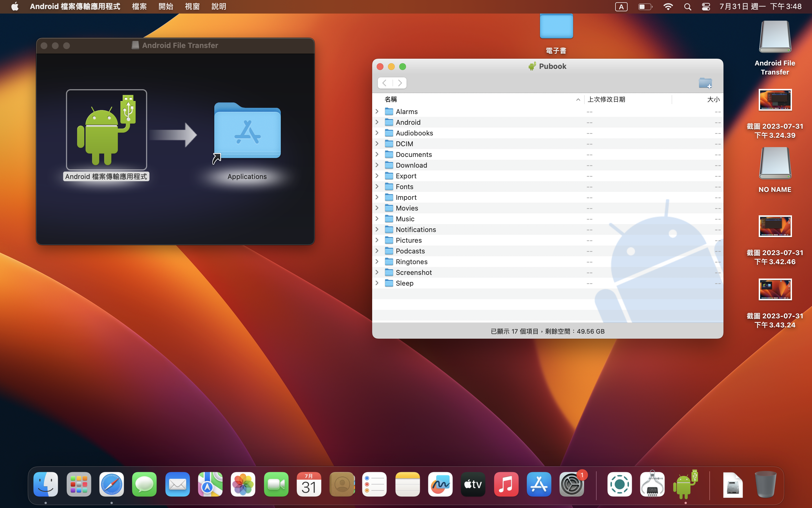
Task: Go back with the left arrow in Pubook
Action: pyautogui.click(x=385, y=83)
